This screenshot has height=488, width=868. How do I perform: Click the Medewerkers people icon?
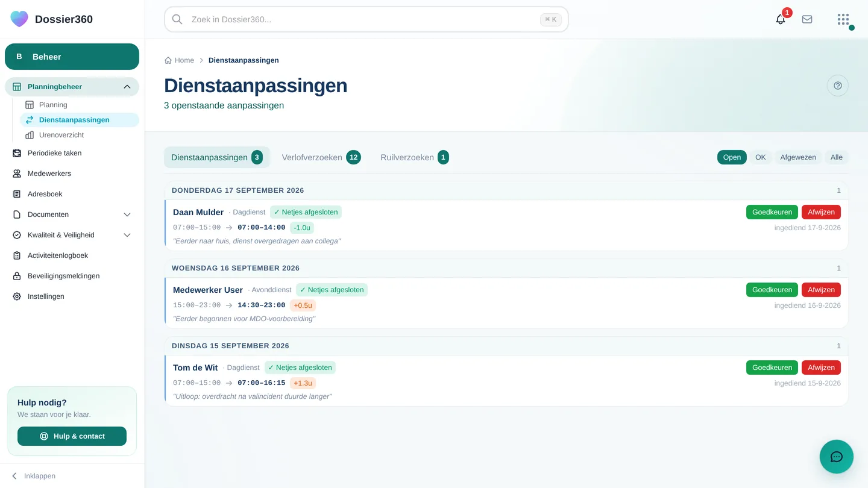[17, 174]
